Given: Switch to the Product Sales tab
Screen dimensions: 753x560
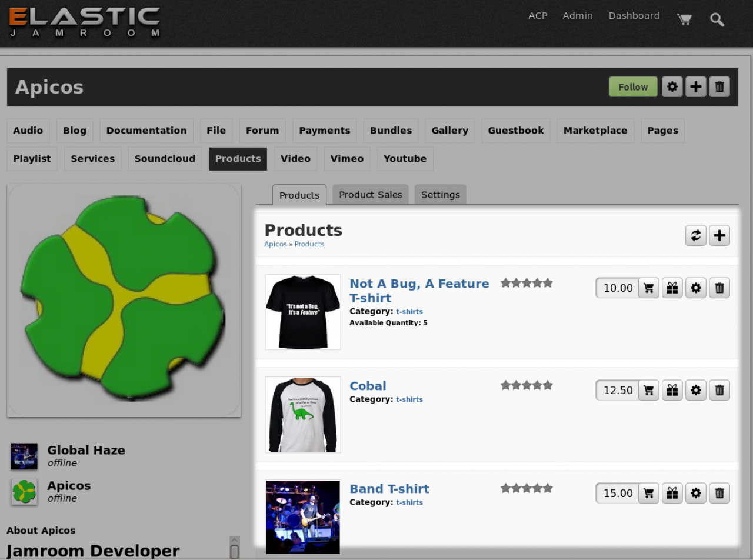Looking at the screenshot, I should [x=371, y=195].
